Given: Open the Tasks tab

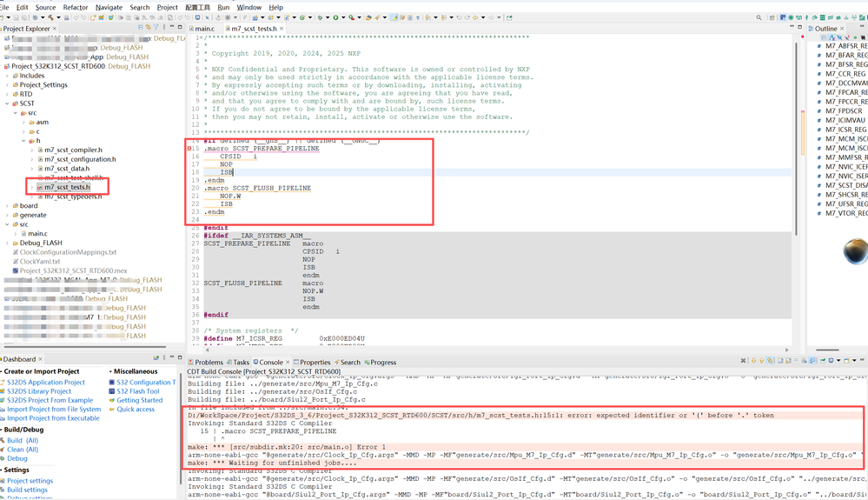Looking at the screenshot, I should (238, 362).
